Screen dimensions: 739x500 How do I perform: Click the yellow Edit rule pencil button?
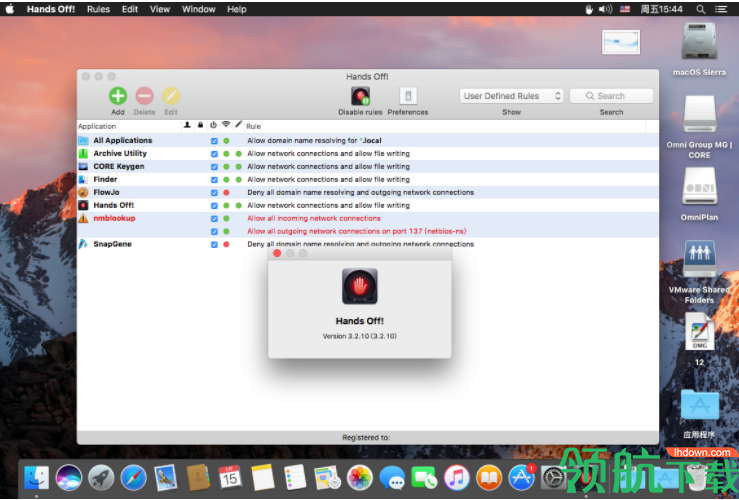click(x=171, y=96)
